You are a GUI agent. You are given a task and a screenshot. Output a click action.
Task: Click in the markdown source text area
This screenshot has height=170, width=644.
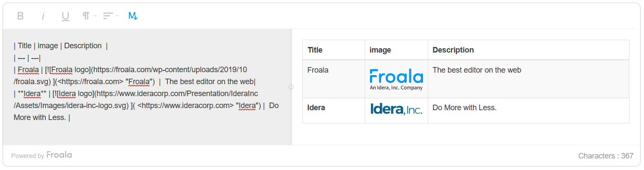[x=147, y=87]
